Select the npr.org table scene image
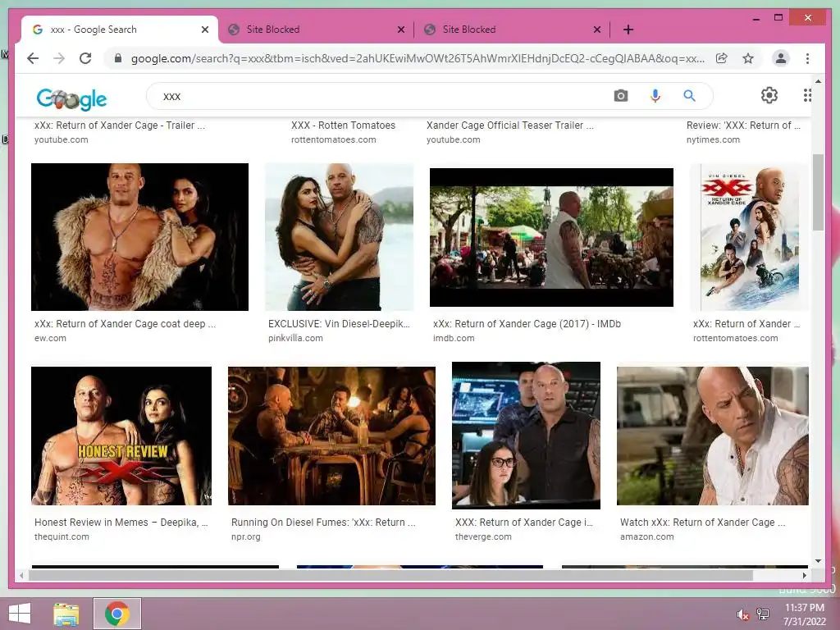Viewport: 840px width, 630px height. [x=331, y=436]
